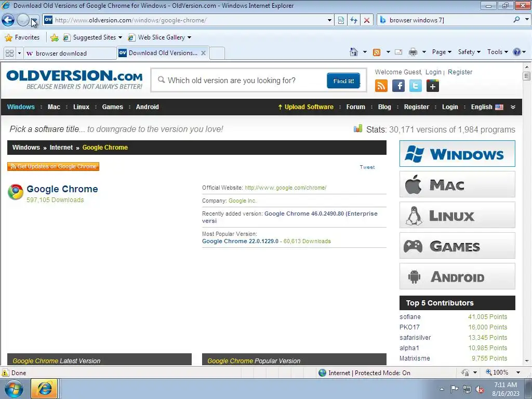Select Android in the navigation bar
The image size is (532, 399).
pos(147,107)
